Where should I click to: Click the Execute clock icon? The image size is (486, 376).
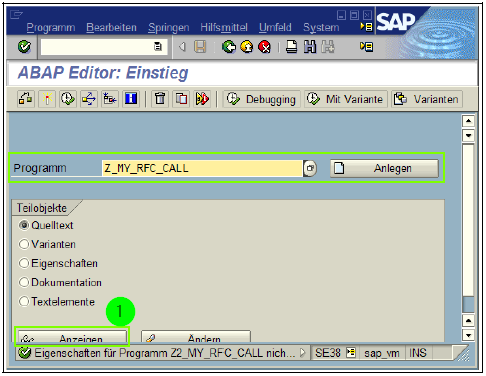click(68, 99)
